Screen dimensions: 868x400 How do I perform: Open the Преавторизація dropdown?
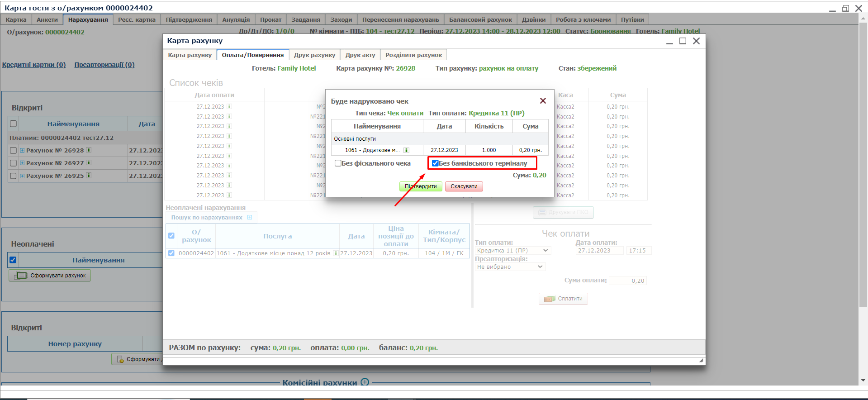point(510,267)
